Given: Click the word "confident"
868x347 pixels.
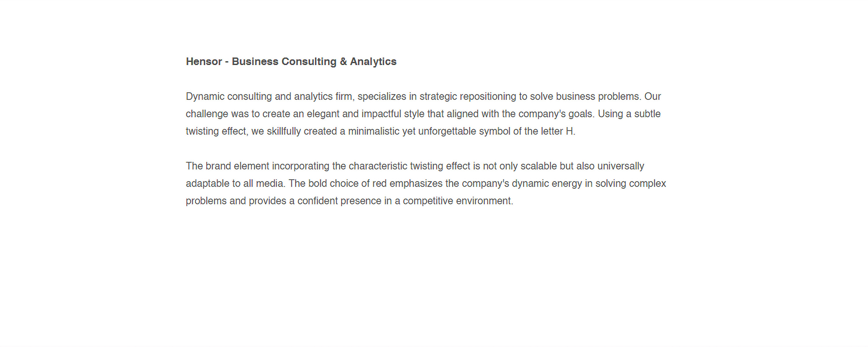Looking at the screenshot, I should [x=317, y=201].
